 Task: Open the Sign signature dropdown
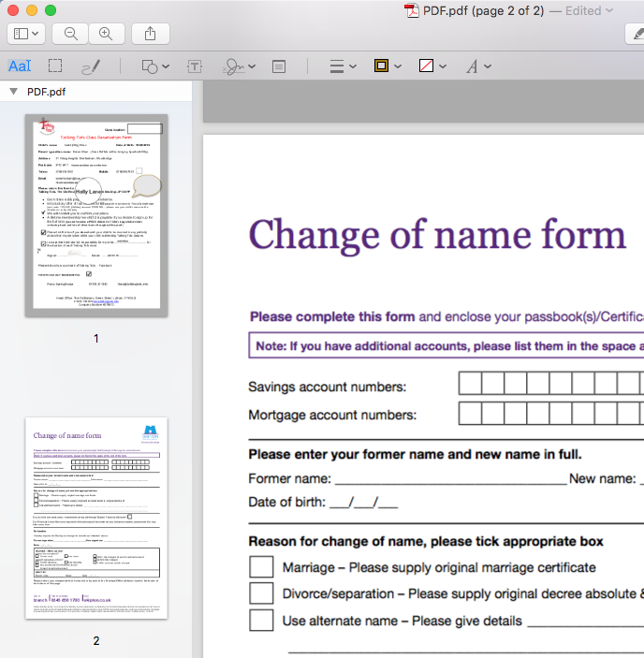point(238,66)
